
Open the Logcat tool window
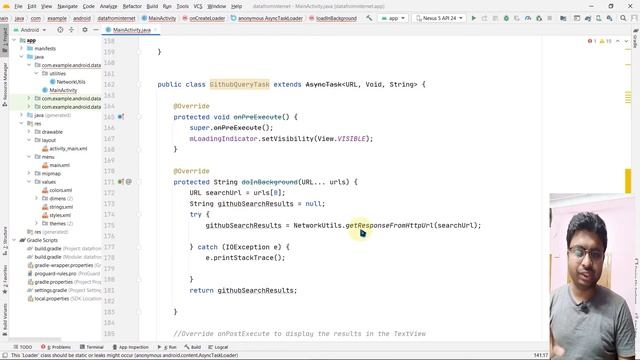218,347
